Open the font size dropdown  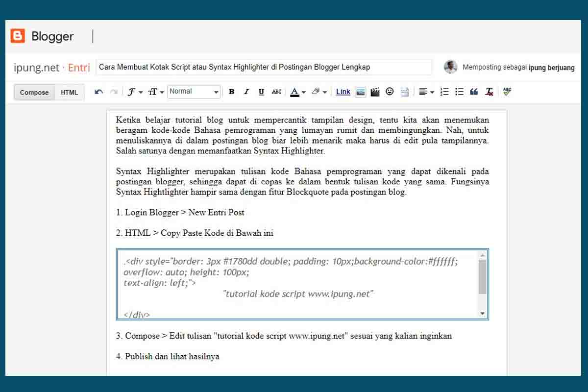click(x=156, y=92)
